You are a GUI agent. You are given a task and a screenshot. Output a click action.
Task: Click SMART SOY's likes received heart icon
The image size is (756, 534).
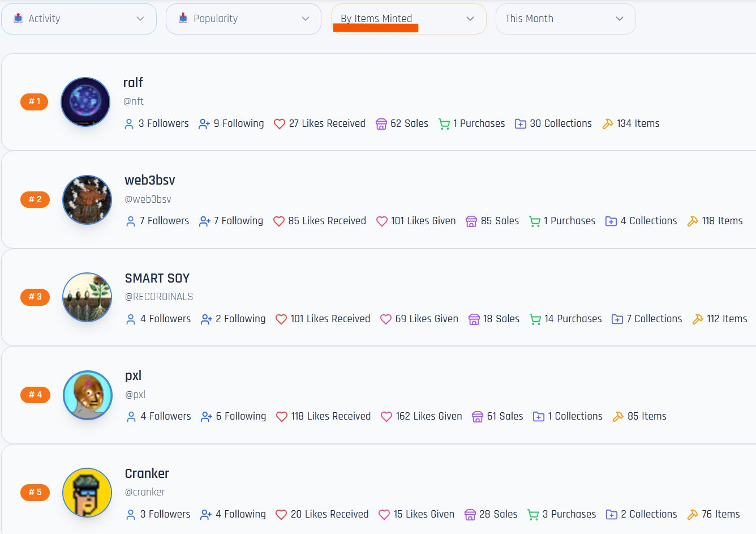pos(281,319)
